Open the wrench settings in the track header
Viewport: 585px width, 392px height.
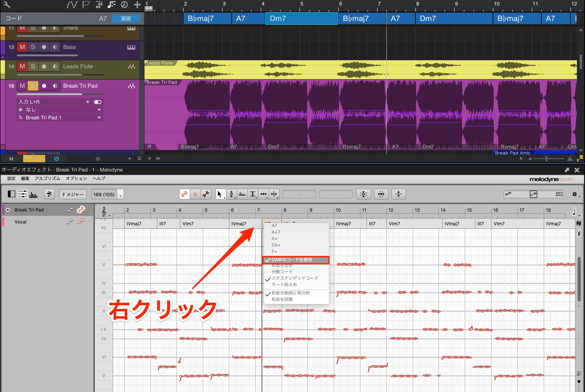pyautogui.click(x=6, y=4)
